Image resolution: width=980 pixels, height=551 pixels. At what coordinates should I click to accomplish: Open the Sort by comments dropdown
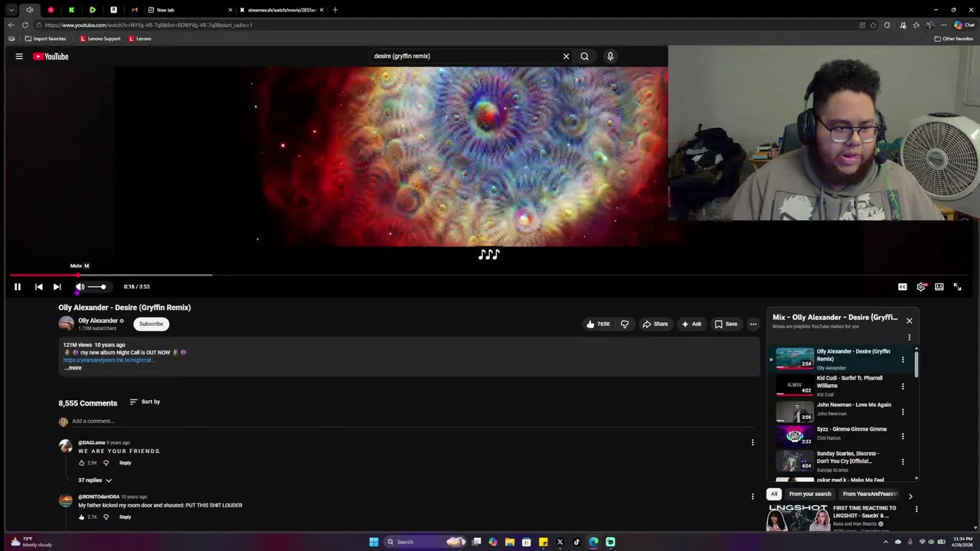145,402
